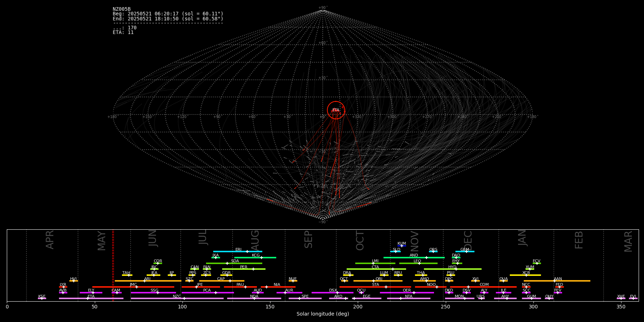Click the COM shower label

(x=484, y=285)
